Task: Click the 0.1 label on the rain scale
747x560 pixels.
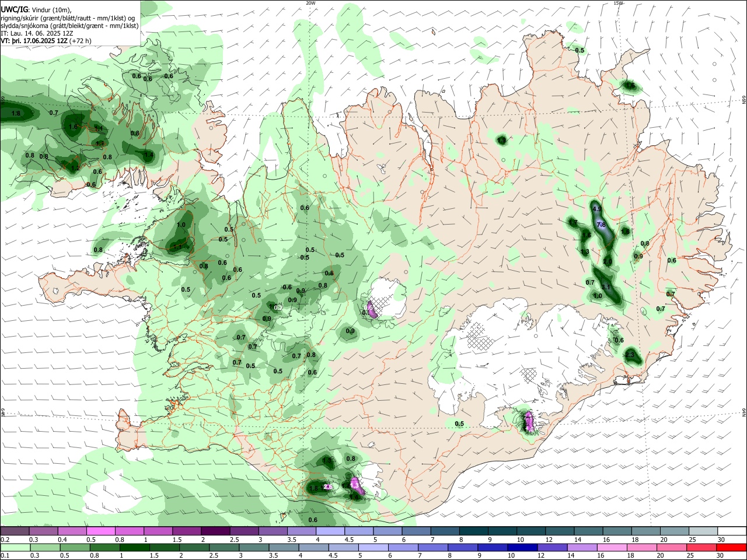Action: [5, 556]
